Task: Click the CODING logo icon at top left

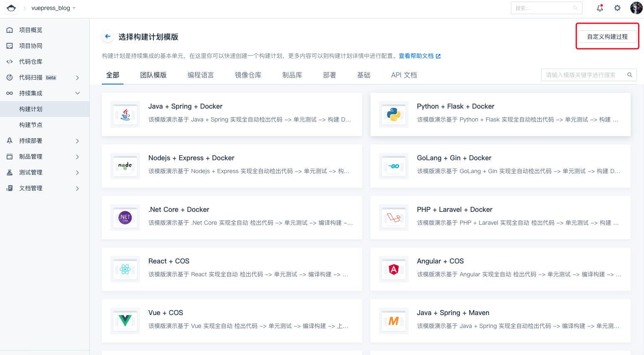Action: coord(11,8)
